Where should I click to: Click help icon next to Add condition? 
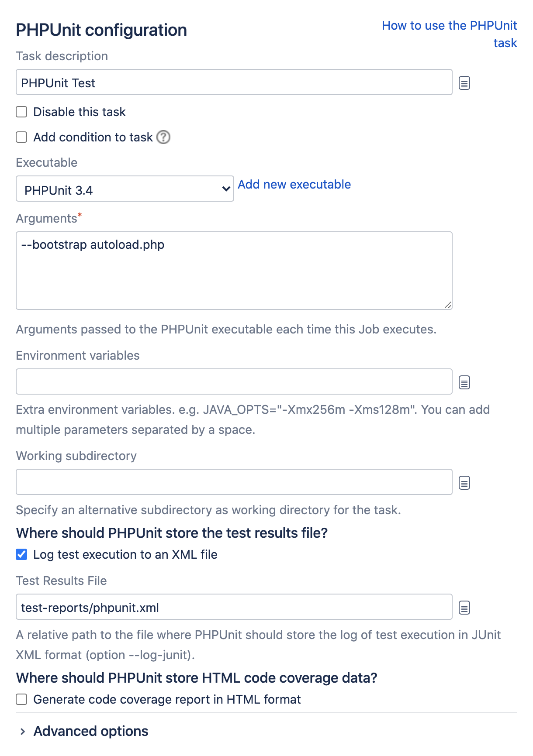[163, 137]
